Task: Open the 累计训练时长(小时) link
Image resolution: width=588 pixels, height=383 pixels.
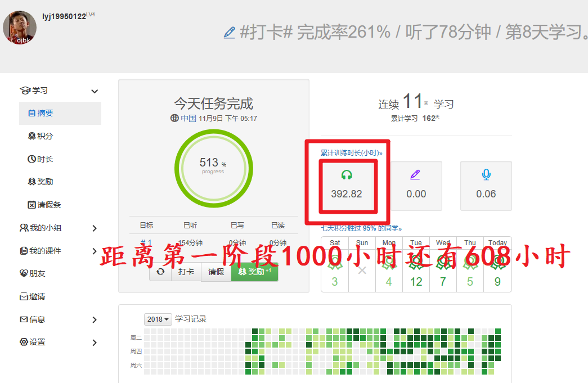Action: tap(351, 153)
